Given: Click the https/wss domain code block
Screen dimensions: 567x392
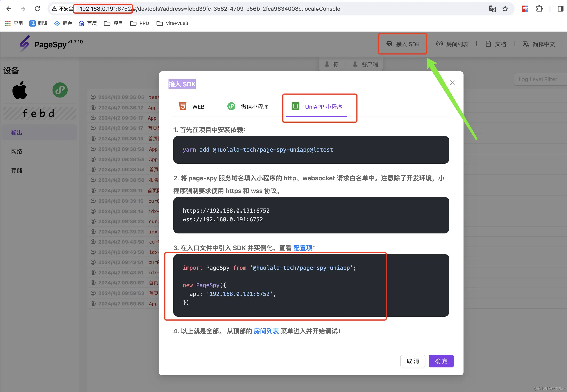Looking at the screenshot, I should pyautogui.click(x=311, y=215).
